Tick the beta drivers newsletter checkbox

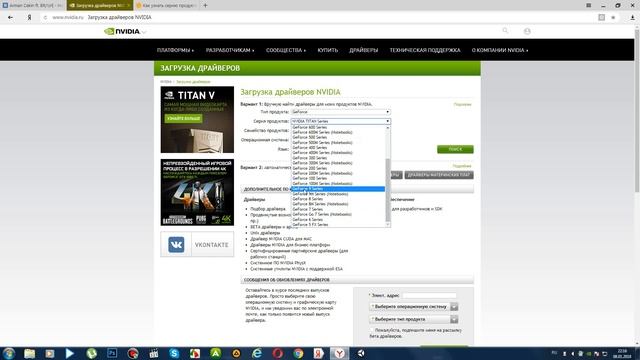point(371,330)
